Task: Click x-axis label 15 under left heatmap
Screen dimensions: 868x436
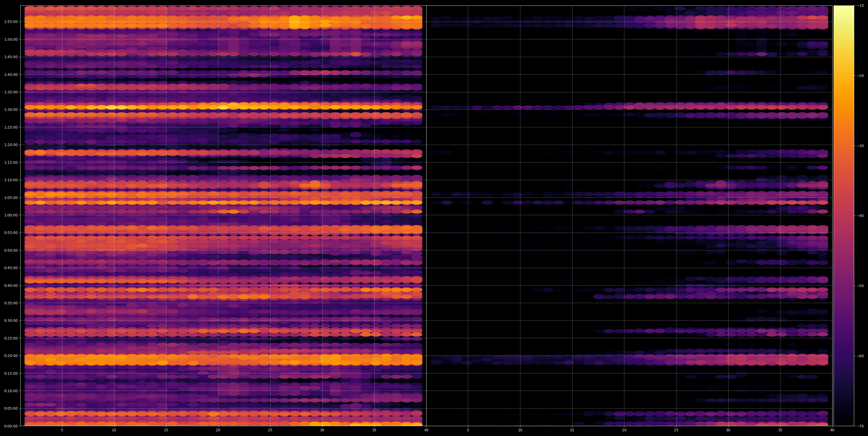Action: pos(166,430)
